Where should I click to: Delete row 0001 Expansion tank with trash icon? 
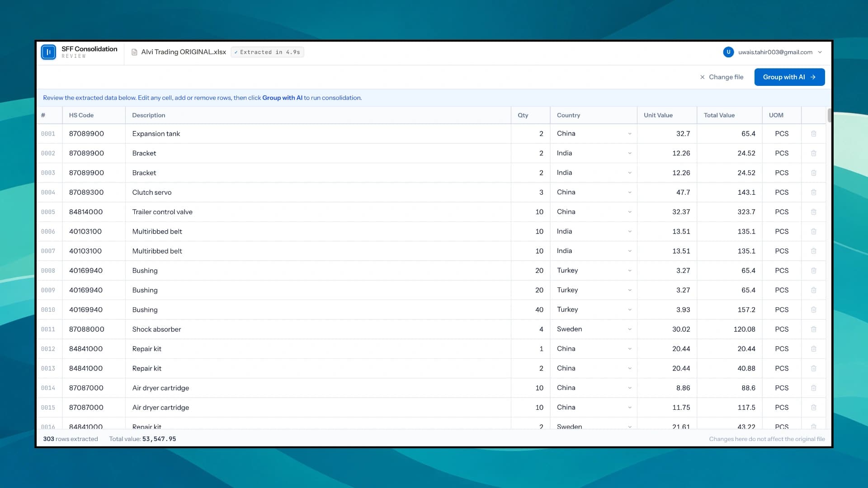pos(814,134)
